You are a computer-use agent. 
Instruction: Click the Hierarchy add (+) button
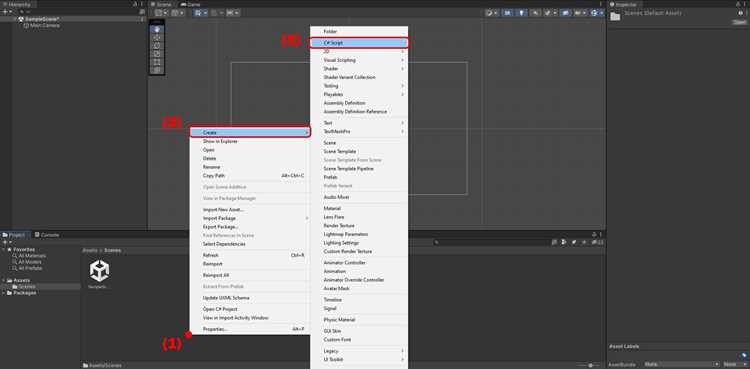point(4,11)
